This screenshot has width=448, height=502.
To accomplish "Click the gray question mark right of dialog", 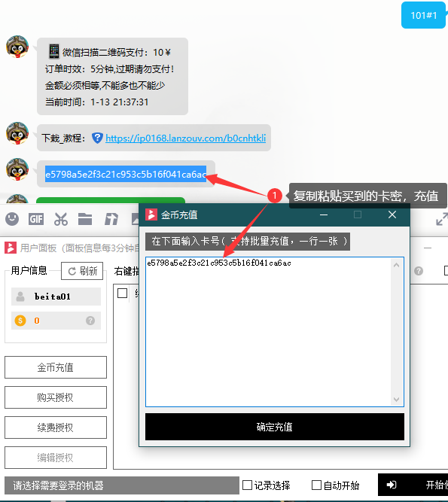I will tap(418, 271).
